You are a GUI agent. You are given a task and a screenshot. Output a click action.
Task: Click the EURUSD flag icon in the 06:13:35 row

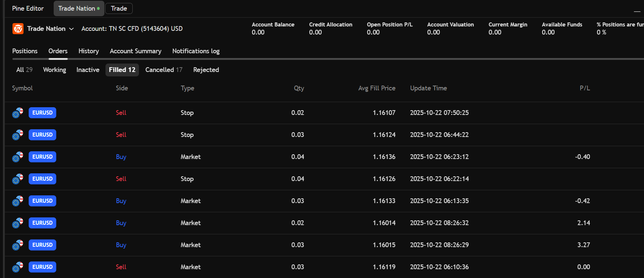pyautogui.click(x=18, y=201)
